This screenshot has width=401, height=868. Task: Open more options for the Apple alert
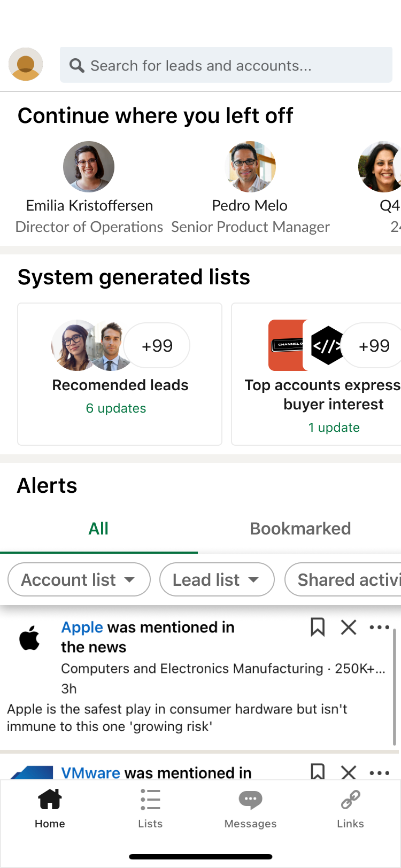pos(380,627)
